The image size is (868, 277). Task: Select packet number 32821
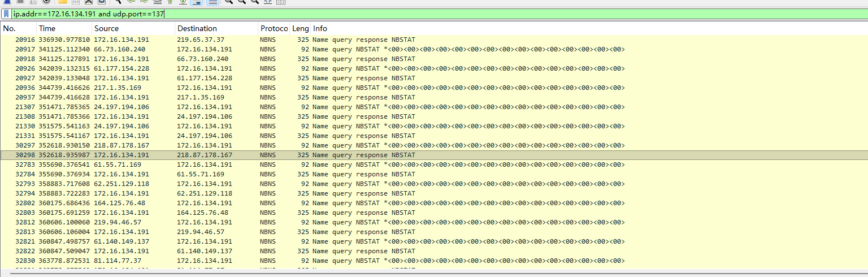pos(25,241)
